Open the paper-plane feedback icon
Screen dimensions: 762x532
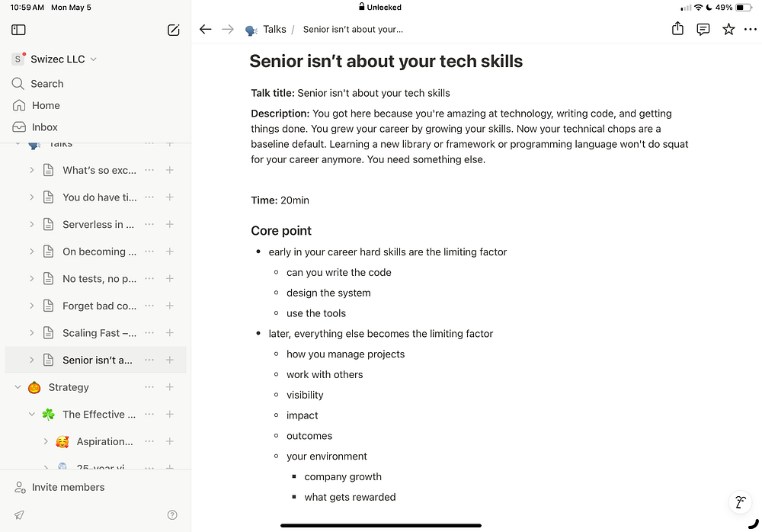(19, 515)
